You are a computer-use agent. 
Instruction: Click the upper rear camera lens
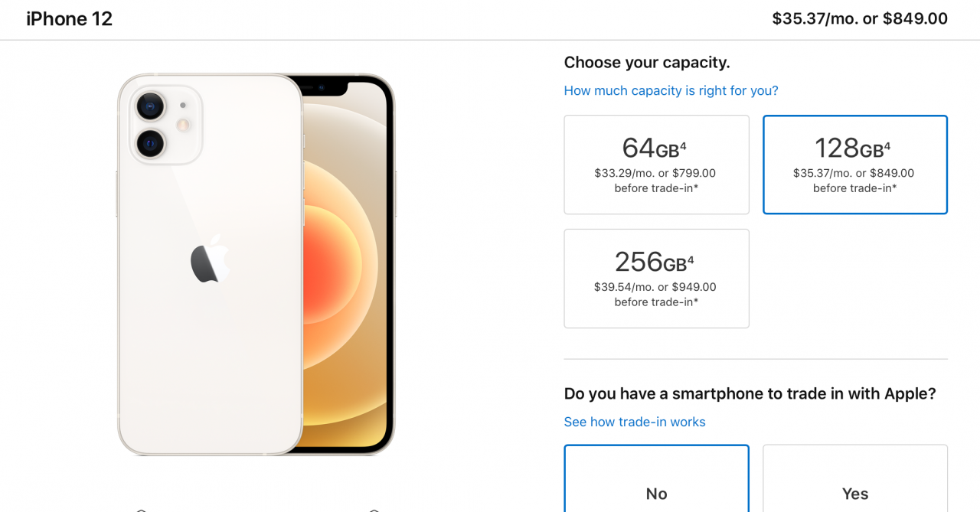pos(151,106)
